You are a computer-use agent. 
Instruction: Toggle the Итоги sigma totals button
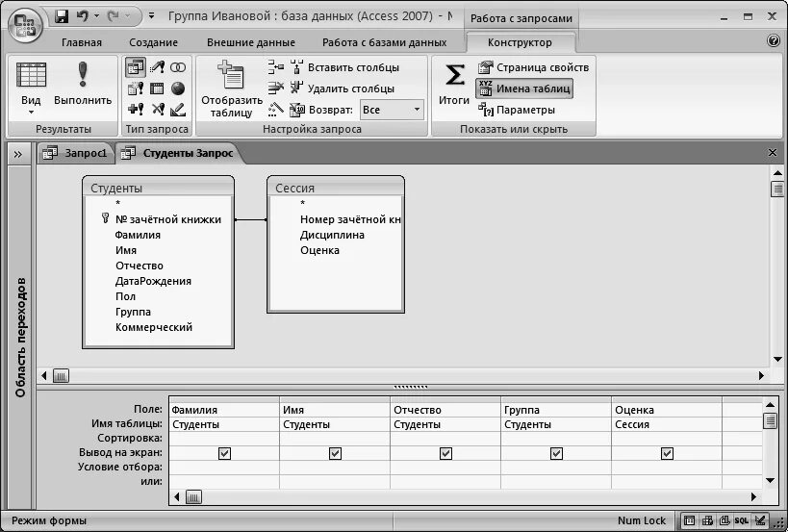pos(454,84)
